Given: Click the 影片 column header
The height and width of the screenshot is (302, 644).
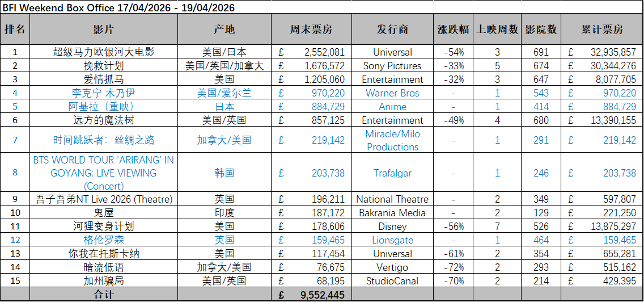Looking at the screenshot, I should [x=104, y=30].
